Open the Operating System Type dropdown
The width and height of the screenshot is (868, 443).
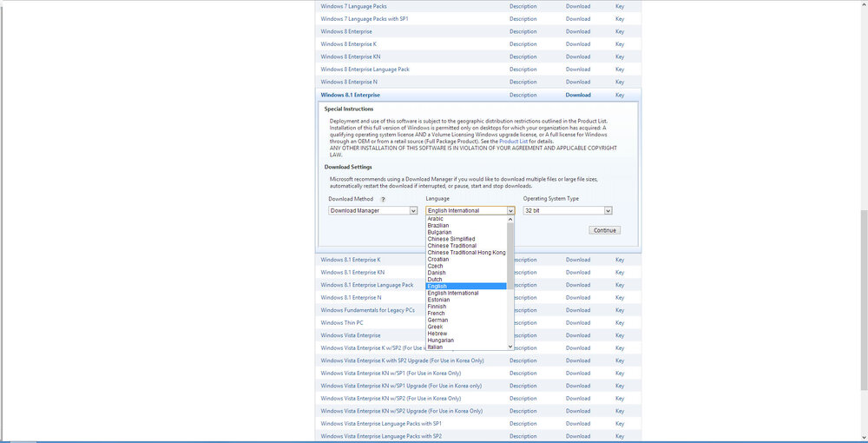point(568,210)
